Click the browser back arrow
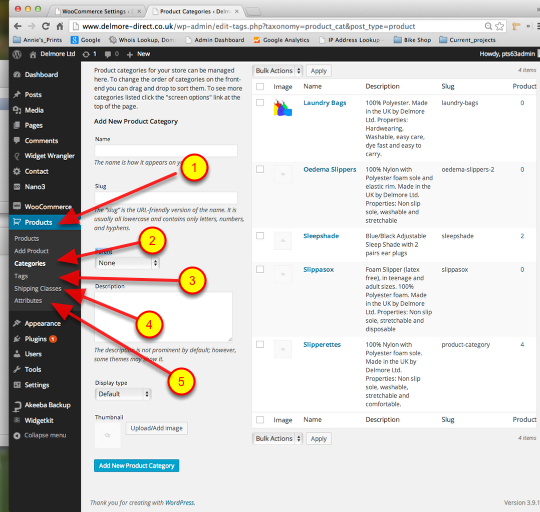Image resolution: width=540 pixels, height=512 pixels. tap(18, 26)
